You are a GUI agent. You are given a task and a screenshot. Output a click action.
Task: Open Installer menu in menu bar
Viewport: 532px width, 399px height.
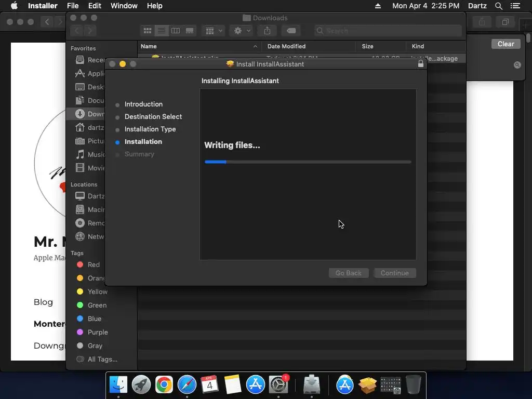tap(43, 6)
